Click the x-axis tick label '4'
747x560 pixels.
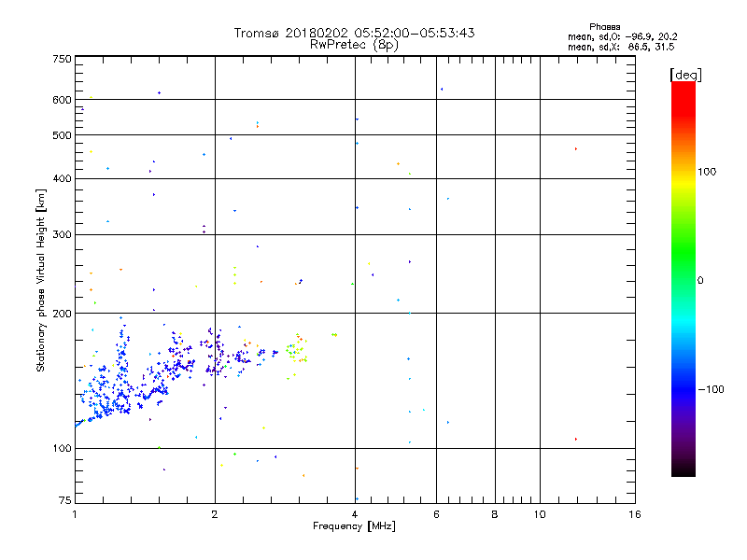355,514
